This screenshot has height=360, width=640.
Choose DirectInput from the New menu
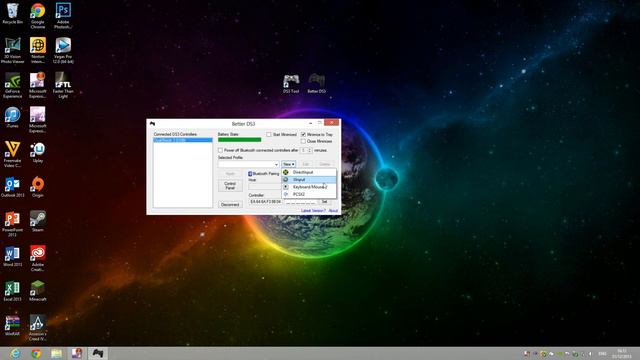(x=309, y=172)
